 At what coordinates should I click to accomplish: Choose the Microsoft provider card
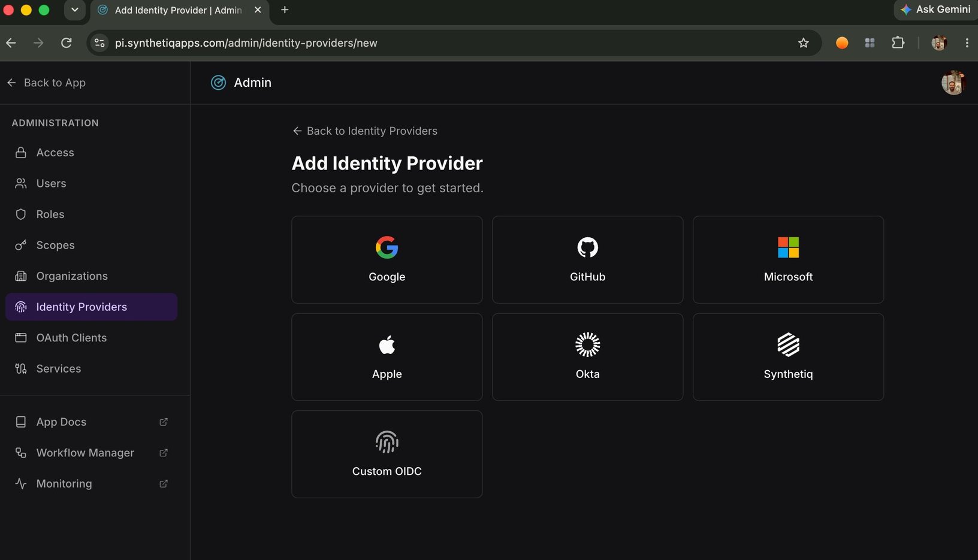788,259
